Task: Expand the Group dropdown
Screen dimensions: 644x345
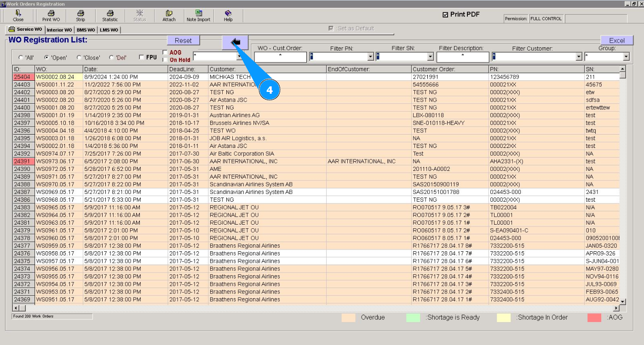Action: [626, 57]
